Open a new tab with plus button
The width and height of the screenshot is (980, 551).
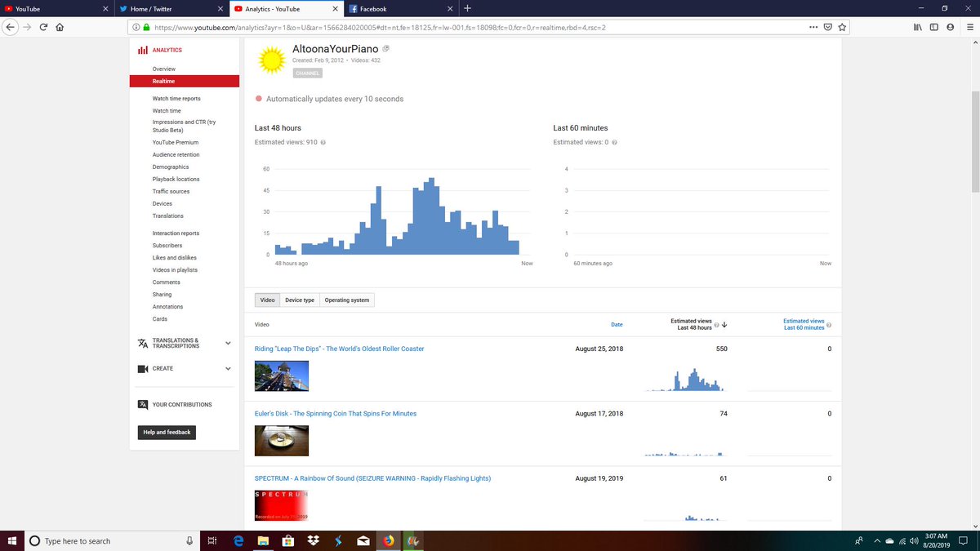(x=467, y=8)
